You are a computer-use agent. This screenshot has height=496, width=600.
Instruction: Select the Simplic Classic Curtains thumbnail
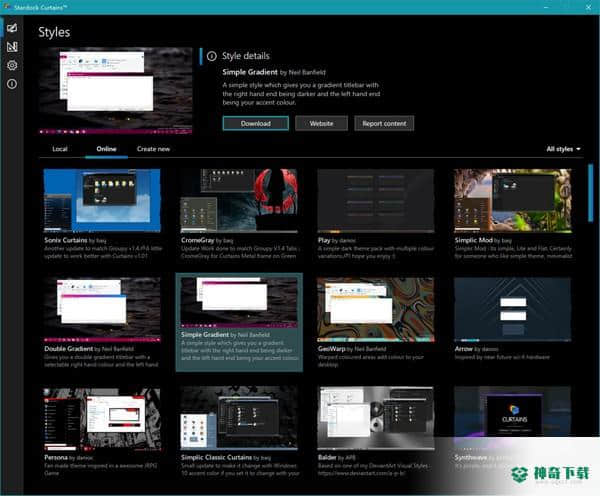pos(239,418)
